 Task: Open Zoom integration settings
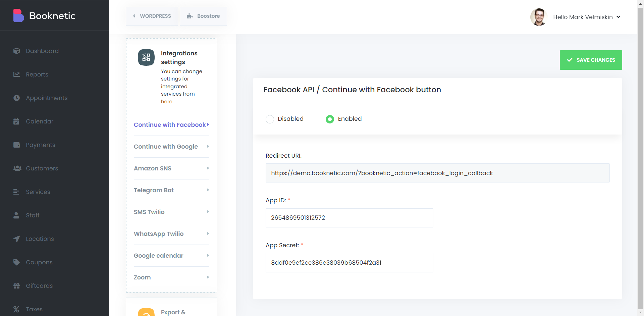click(171, 277)
